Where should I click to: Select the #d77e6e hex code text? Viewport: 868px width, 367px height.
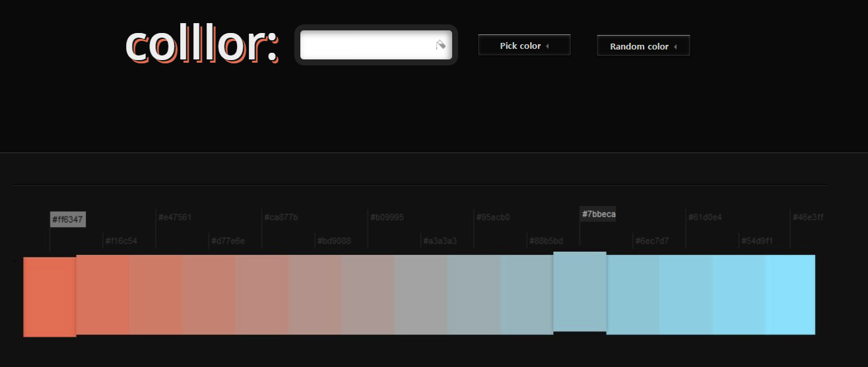228,241
